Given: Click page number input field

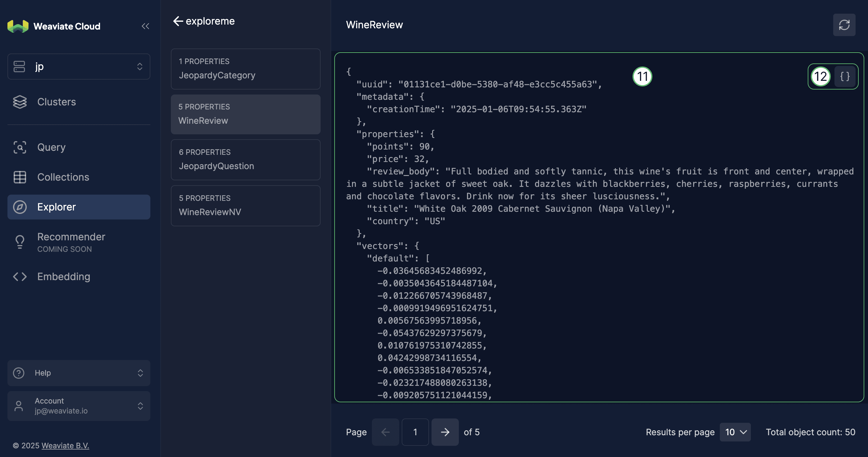Looking at the screenshot, I should tap(415, 432).
